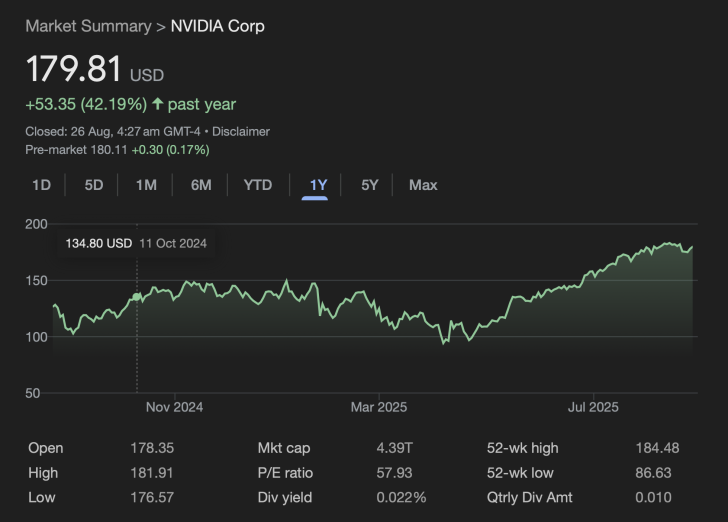Click the Qtrly Div Amt label
This screenshot has height=522, width=728.
click(x=530, y=497)
